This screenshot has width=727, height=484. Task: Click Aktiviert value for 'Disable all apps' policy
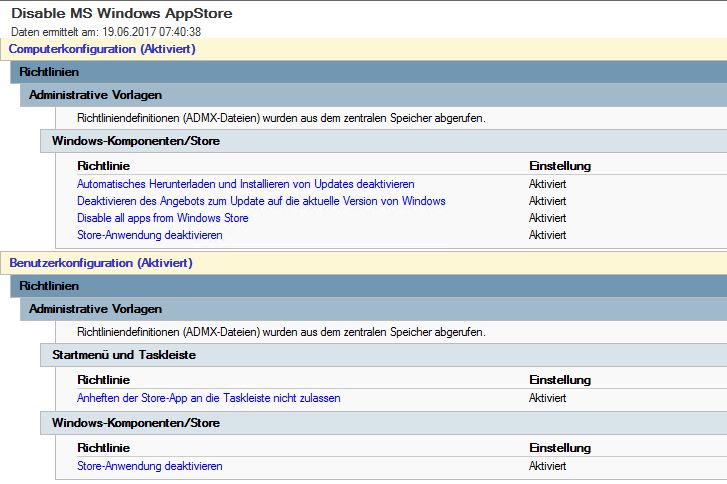(548, 218)
